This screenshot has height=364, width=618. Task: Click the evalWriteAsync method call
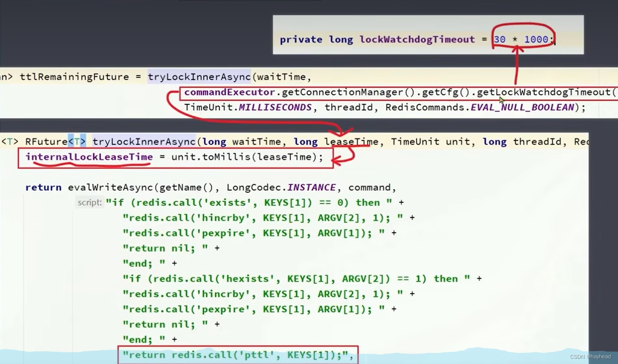pos(111,188)
